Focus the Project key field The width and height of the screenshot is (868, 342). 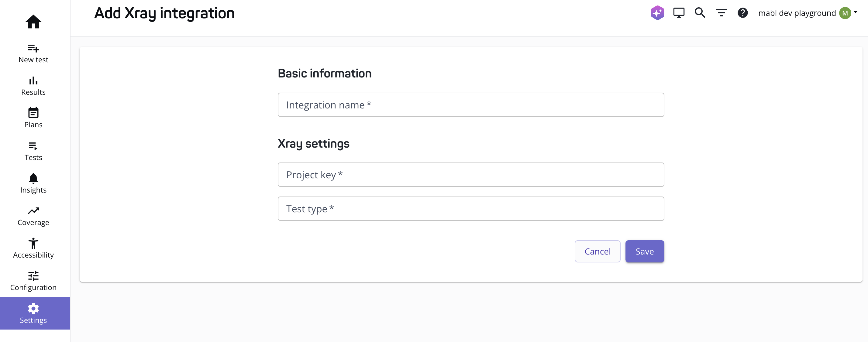coord(471,175)
